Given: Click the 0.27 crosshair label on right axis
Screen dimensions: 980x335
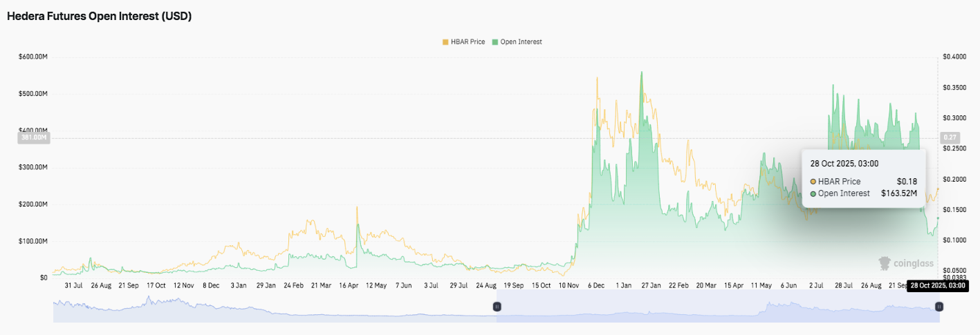Looking at the screenshot, I should [950, 138].
